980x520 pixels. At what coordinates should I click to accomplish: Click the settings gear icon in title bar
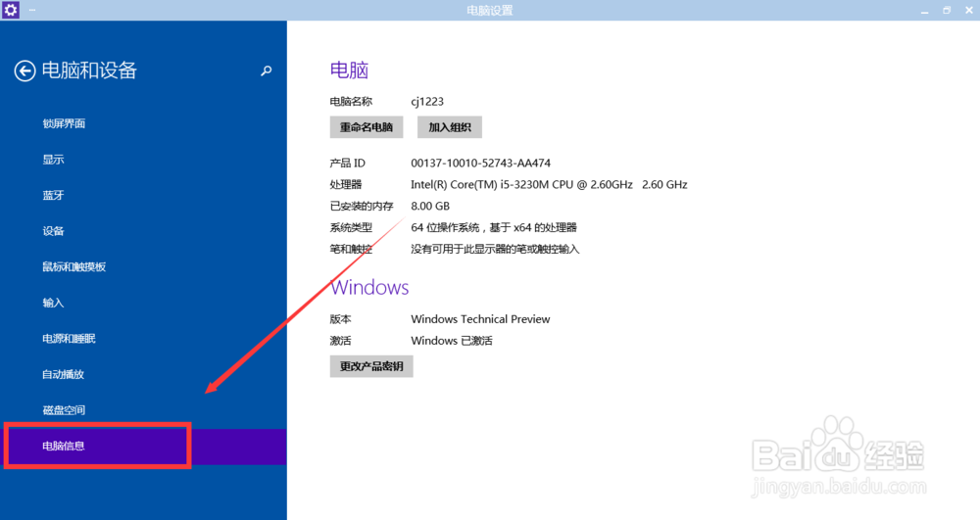click(11, 10)
